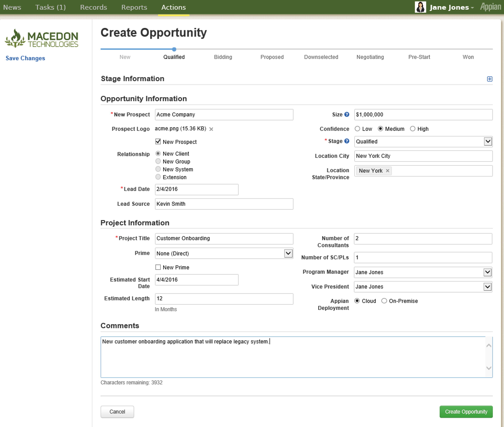Click comments scrollbar up arrow
The height and width of the screenshot is (427, 504).
coord(489,345)
